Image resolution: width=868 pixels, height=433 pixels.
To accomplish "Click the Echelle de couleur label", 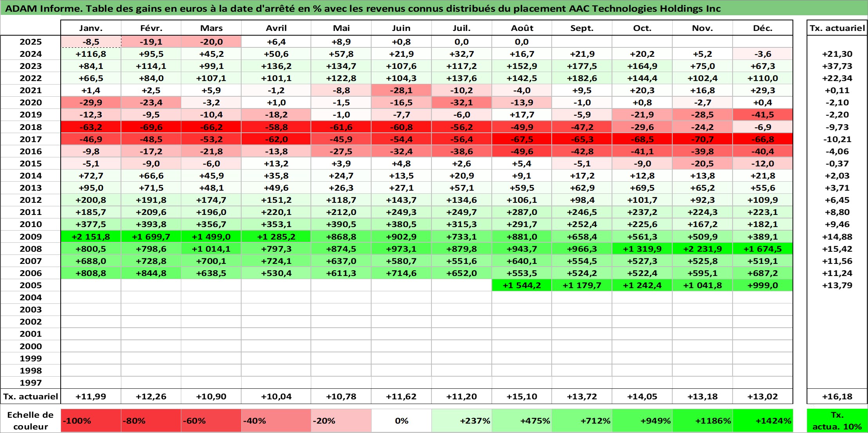I will pos(31,421).
